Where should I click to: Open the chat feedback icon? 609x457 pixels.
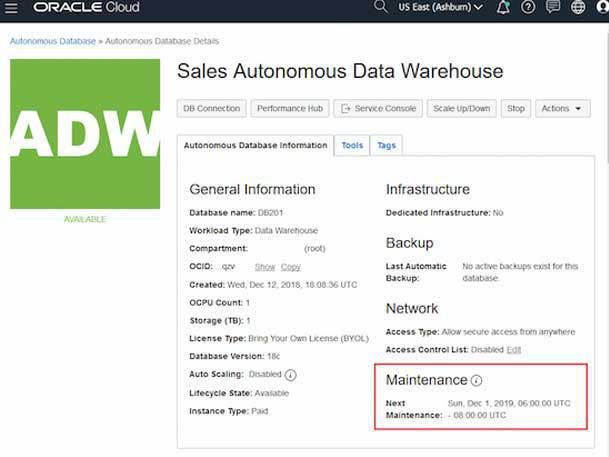pos(553,8)
